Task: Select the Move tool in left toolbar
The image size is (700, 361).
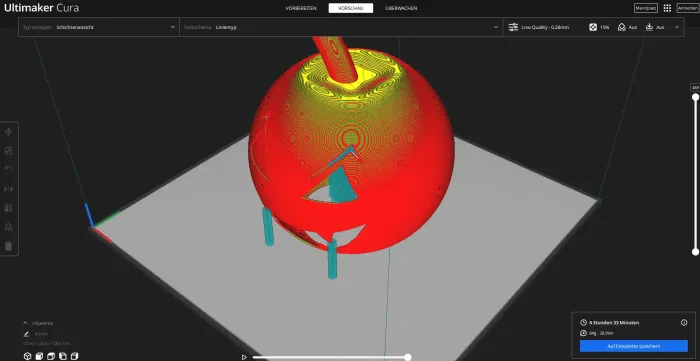Action: 8,132
